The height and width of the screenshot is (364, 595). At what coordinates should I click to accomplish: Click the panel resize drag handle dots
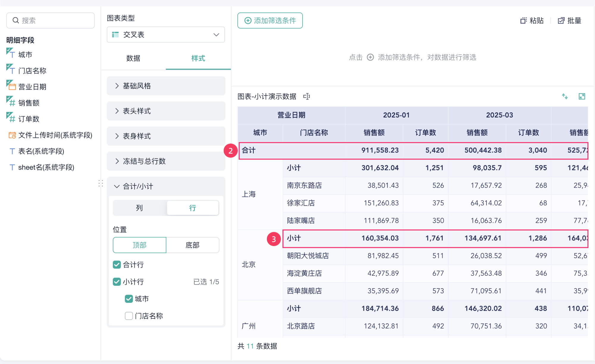point(101,183)
